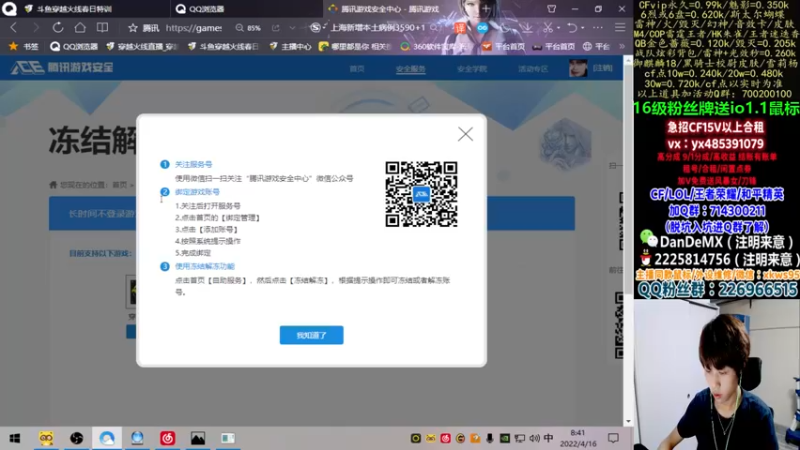Click the microphone tray icon
This screenshot has height=450, width=800.
coord(489,438)
